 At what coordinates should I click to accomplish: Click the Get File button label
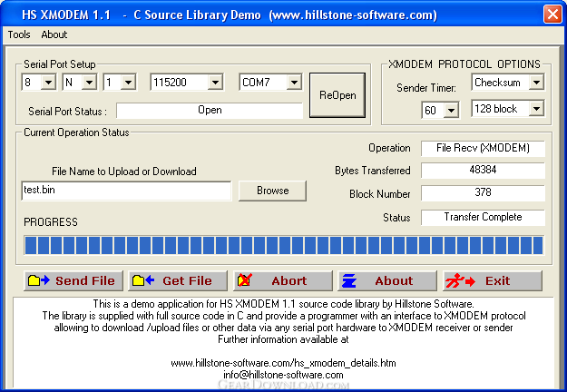187,280
